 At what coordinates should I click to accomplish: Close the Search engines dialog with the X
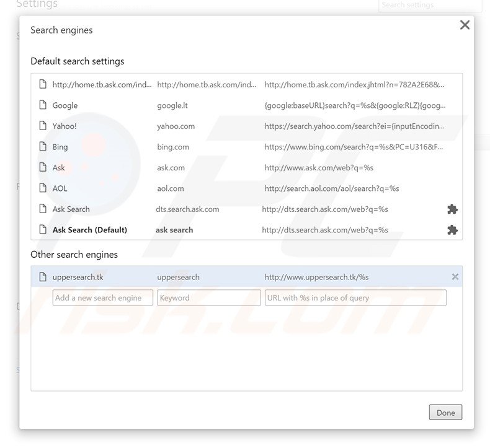(465, 25)
